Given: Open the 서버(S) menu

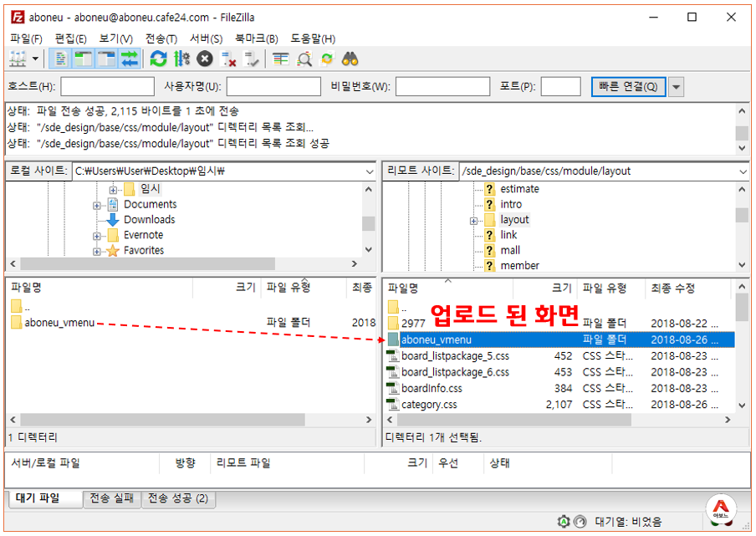Looking at the screenshot, I should [206, 38].
